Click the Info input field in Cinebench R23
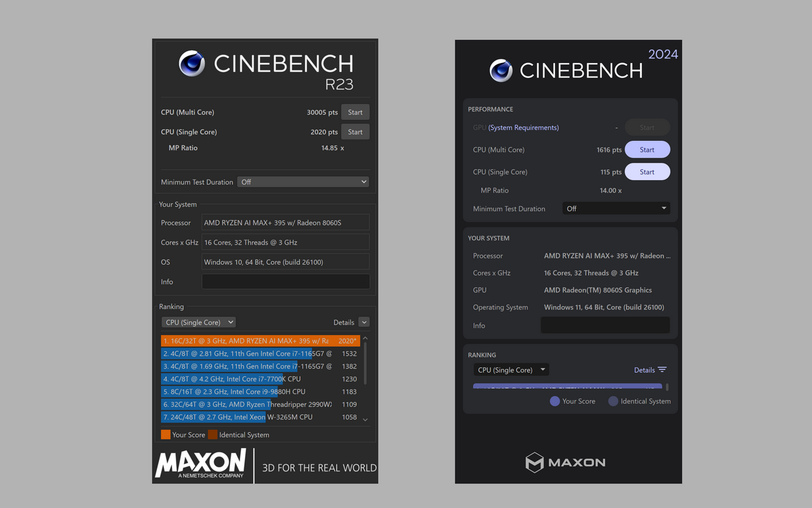 pos(286,282)
